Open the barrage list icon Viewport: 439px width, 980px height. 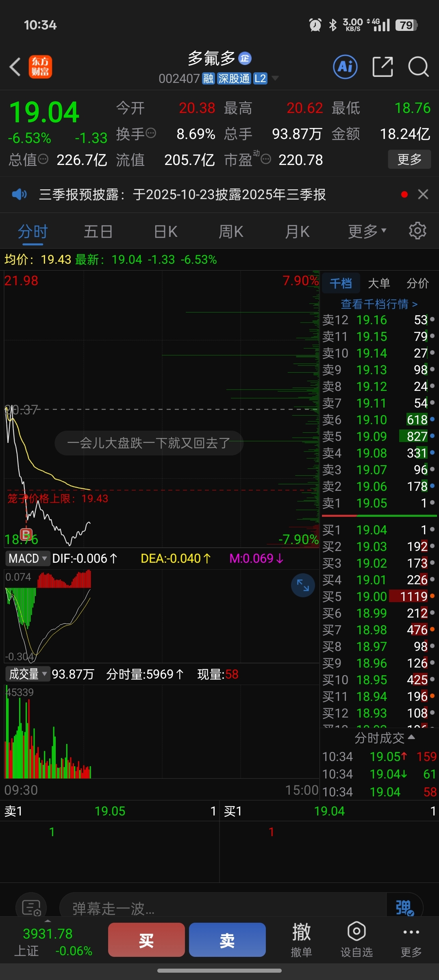tap(31, 908)
